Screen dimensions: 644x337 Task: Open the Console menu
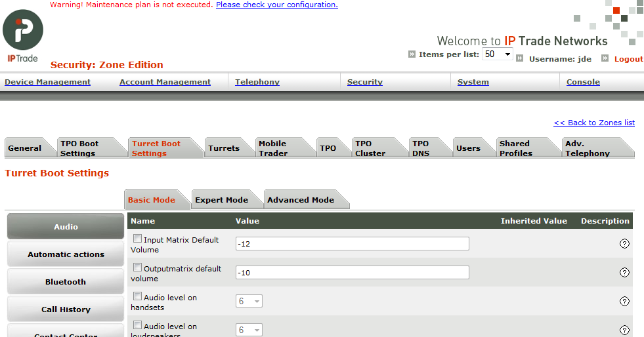583,82
